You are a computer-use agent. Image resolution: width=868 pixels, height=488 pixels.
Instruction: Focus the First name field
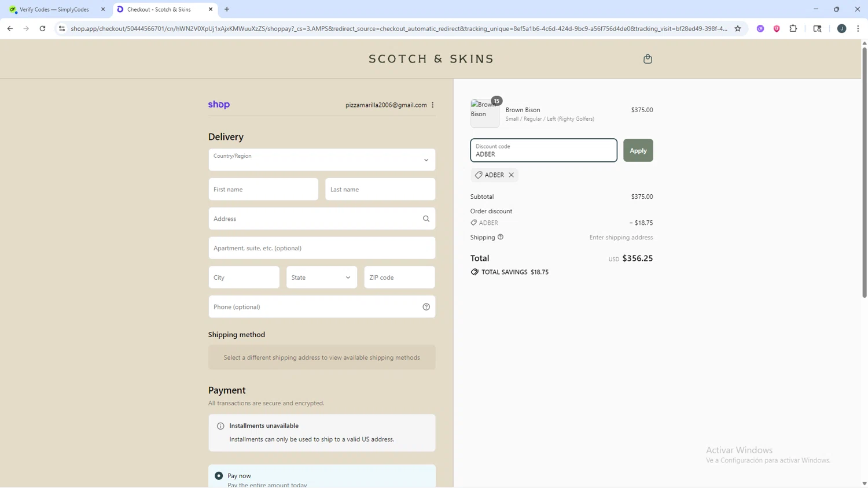[x=263, y=190]
